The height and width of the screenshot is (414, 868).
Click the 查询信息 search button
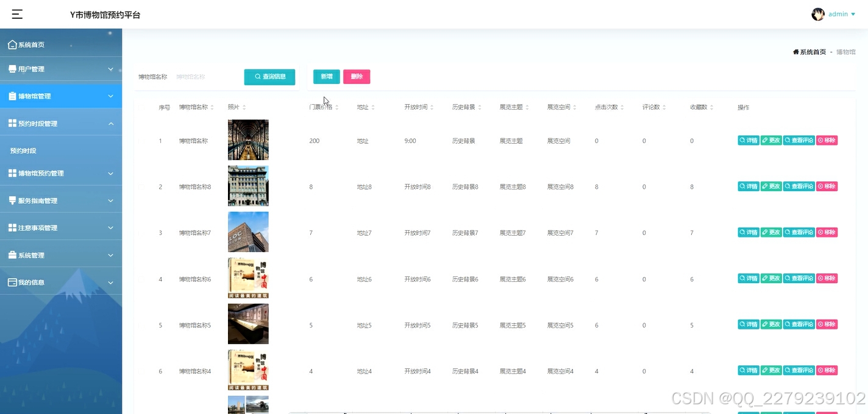(x=269, y=77)
